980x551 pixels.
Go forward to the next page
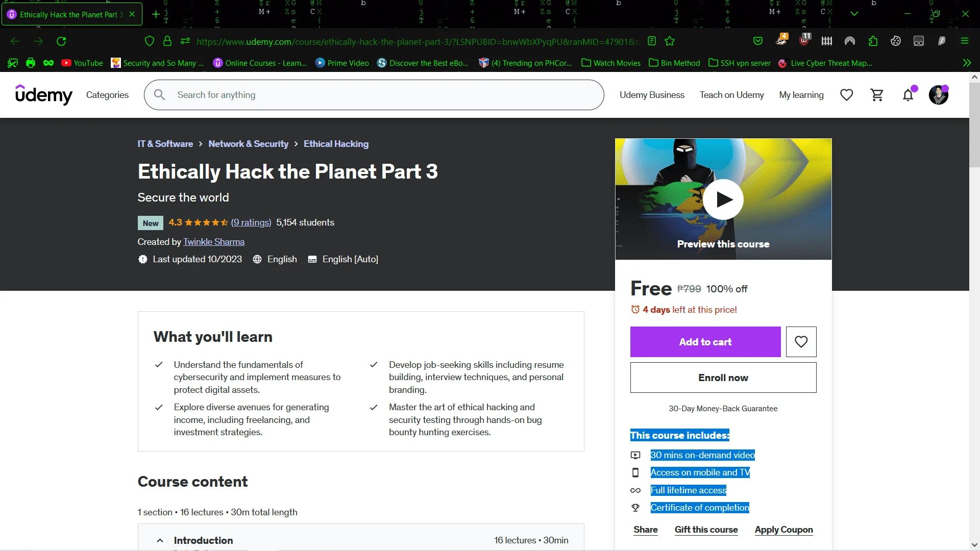(38, 41)
